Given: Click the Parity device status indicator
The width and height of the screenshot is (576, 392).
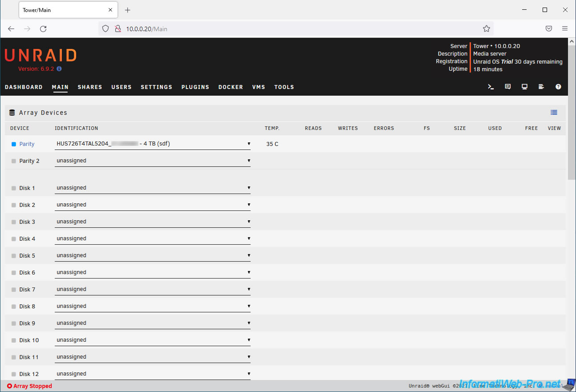Looking at the screenshot, I should coord(14,144).
